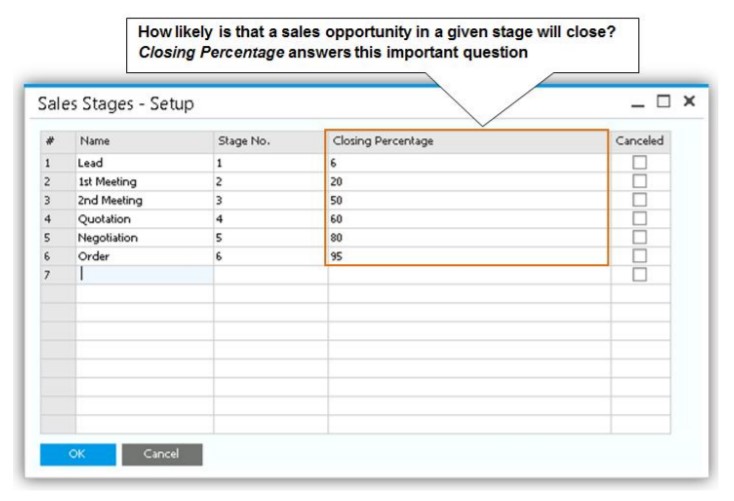Toggle Canceled checkbox for 1st Meeting

point(640,181)
